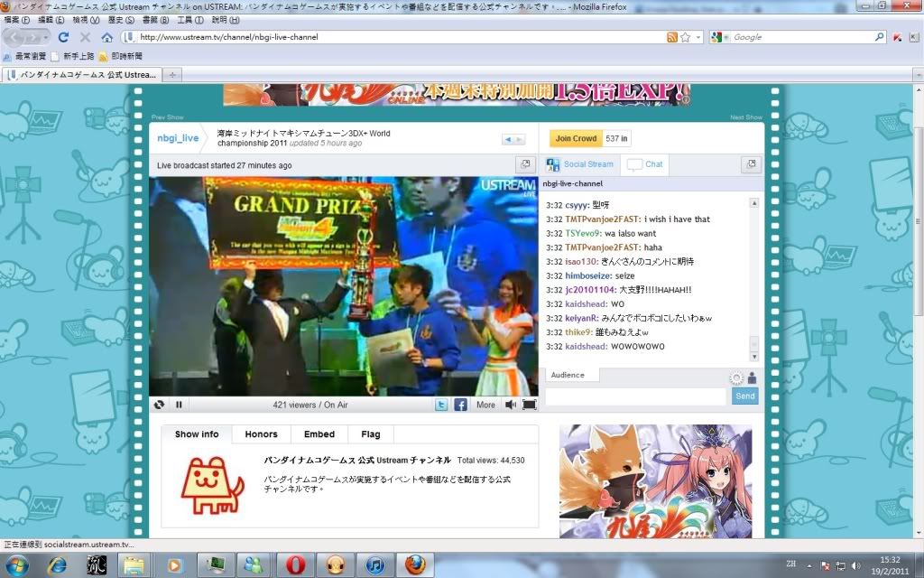This screenshot has height=578, width=924.
Task: Bookmark this page with the star icon
Action: 685,37
